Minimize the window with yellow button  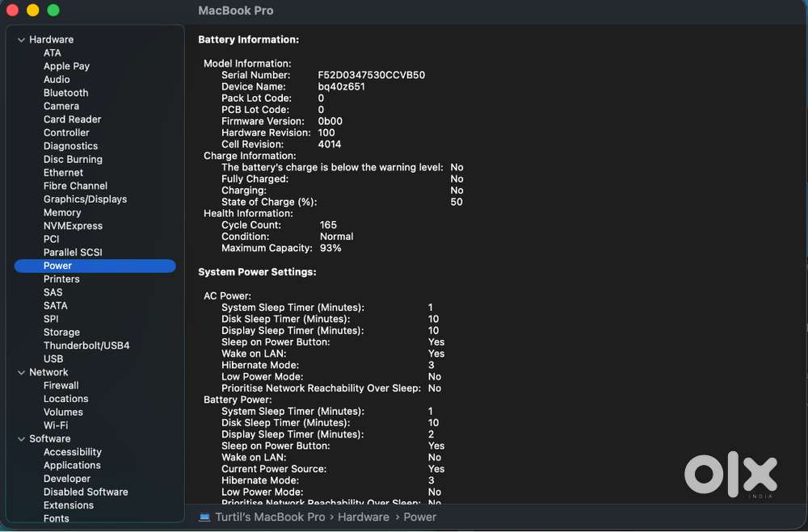tap(33, 10)
